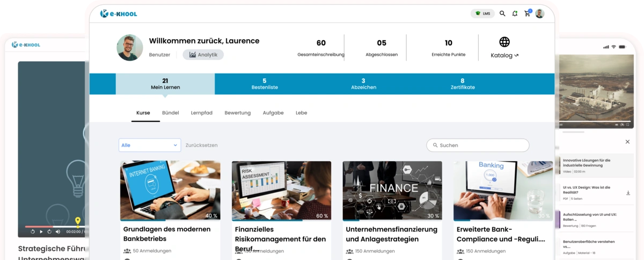
Task: Open the search magnifier icon in header
Action: 502,13
